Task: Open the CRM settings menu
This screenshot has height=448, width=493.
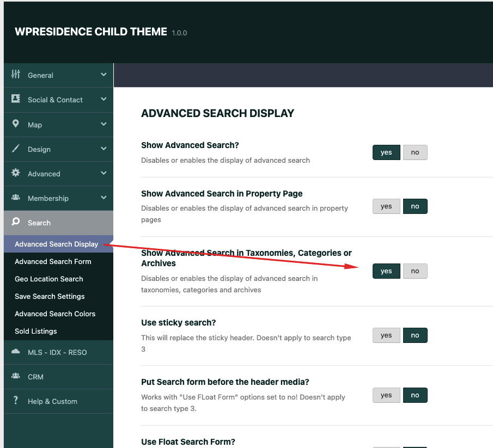Action: pyautogui.click(x=58, y=377)
